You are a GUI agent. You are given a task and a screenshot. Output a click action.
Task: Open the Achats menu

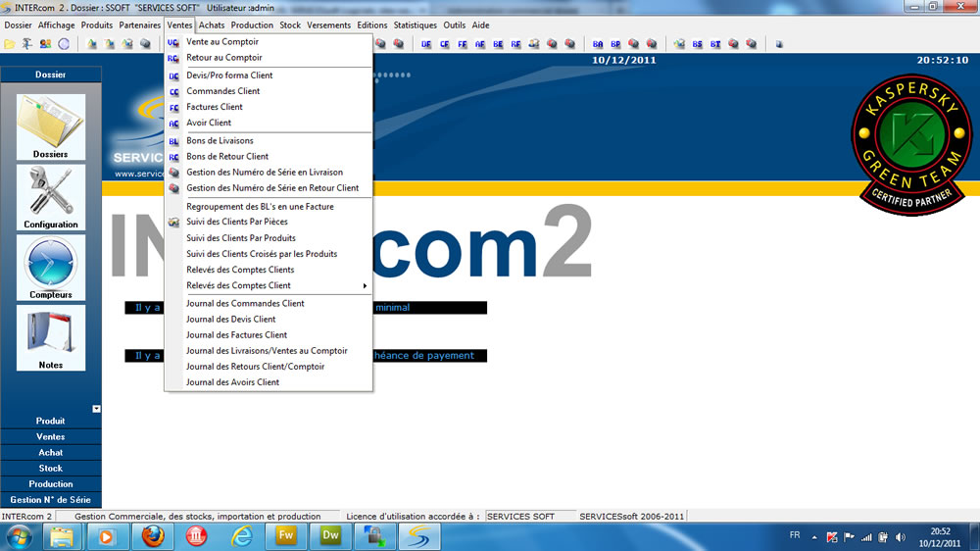(x=212, y=25)
